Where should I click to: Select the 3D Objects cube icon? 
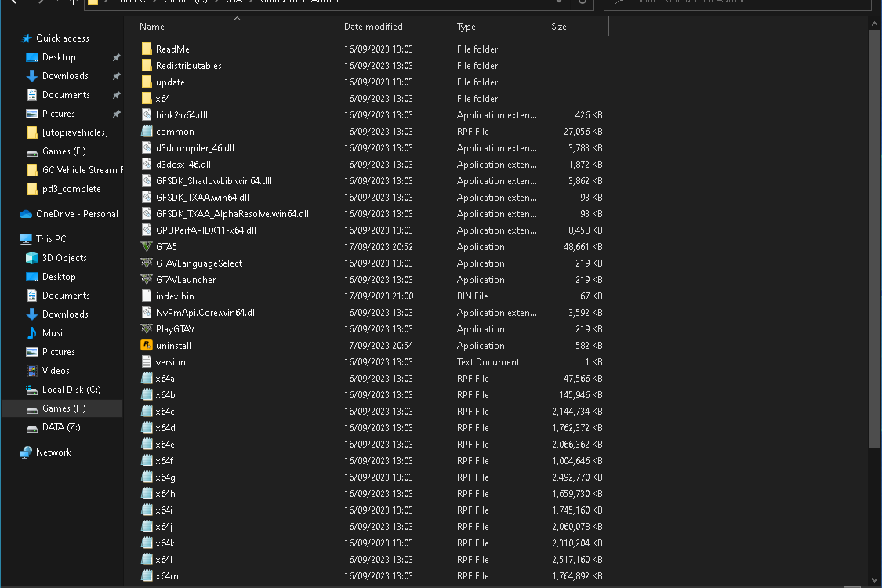pos(32,258)
